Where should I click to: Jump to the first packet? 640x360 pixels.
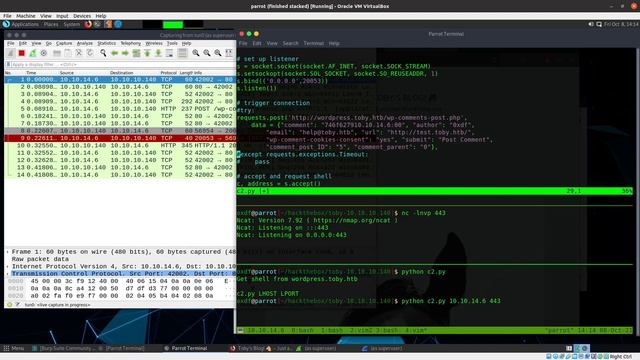pos(147,53)
